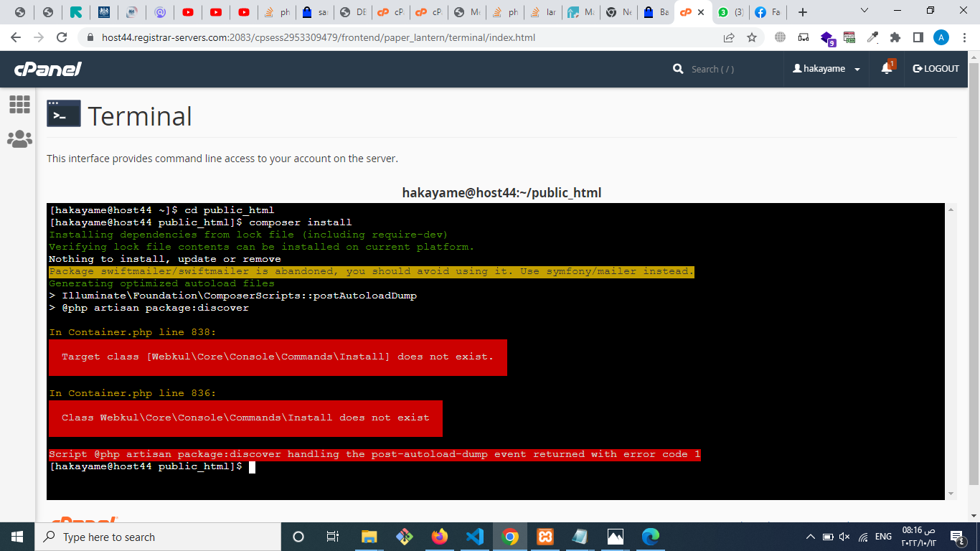
Task: Open XAMPP from the taskbar
Action: (x=545, y=537)
